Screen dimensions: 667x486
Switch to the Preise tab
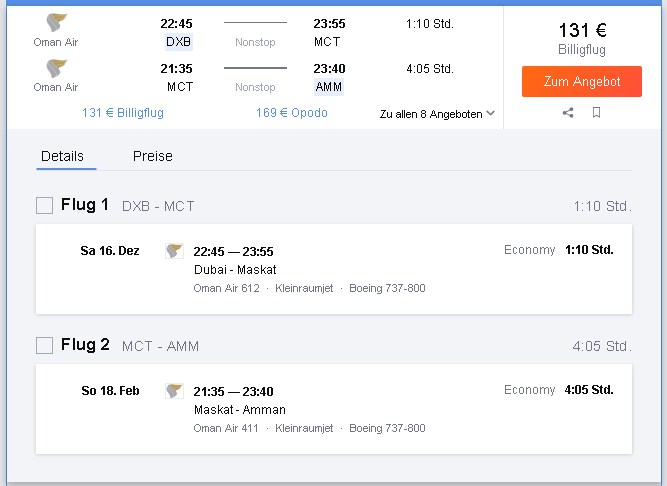(x=153, y=156)
